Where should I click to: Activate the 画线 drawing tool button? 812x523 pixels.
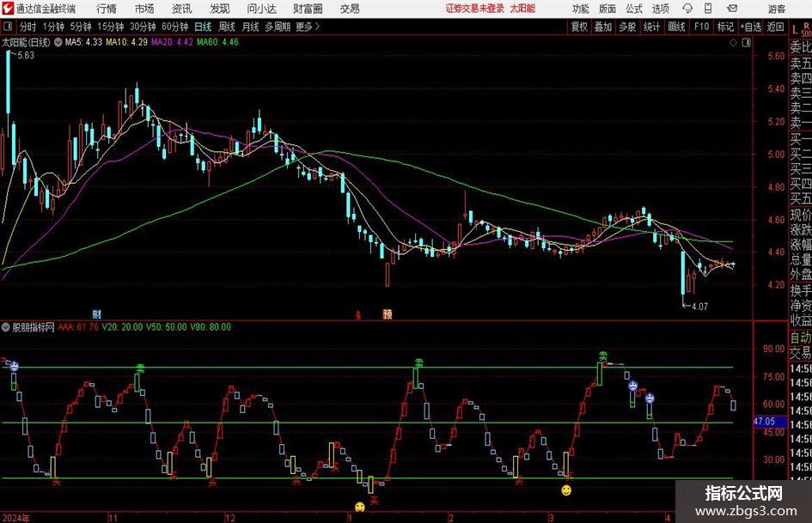pos(676,27)
